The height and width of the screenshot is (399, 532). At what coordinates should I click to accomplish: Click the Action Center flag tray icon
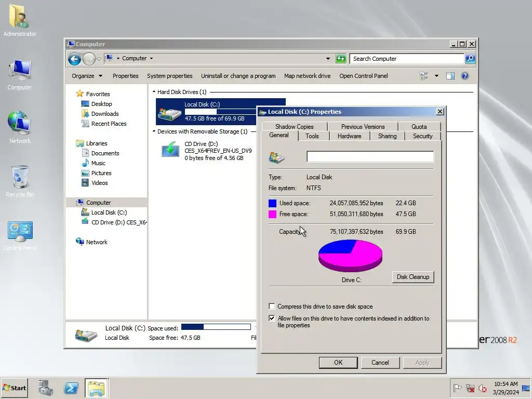[x=457, y=388]
